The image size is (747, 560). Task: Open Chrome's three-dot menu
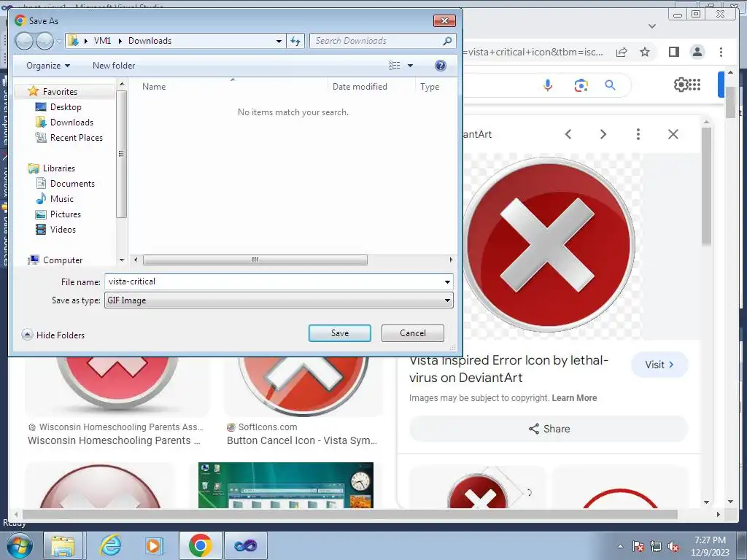(x=721, y=52)
